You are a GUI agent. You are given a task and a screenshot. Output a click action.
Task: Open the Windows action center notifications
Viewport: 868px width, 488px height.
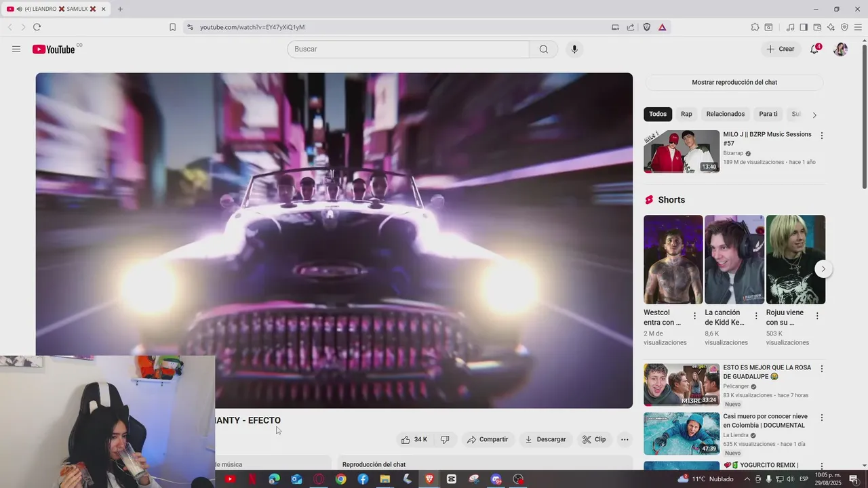[854, 479]
